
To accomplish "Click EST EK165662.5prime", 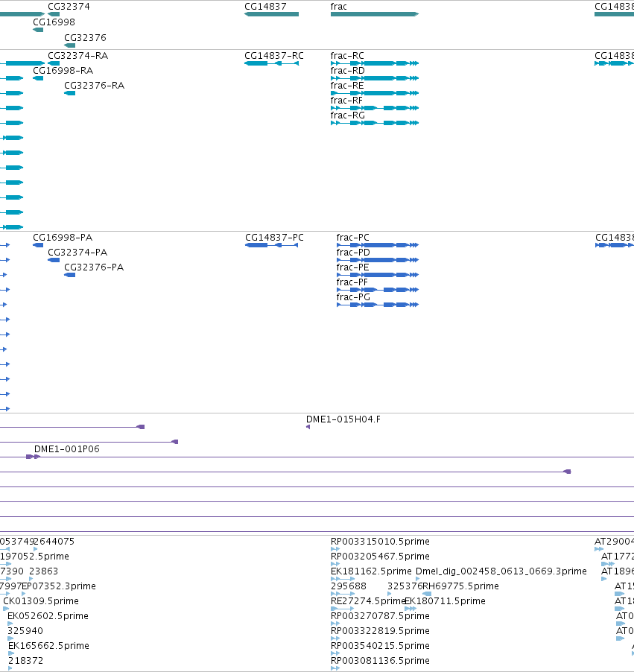I will (x=11, y=653).
